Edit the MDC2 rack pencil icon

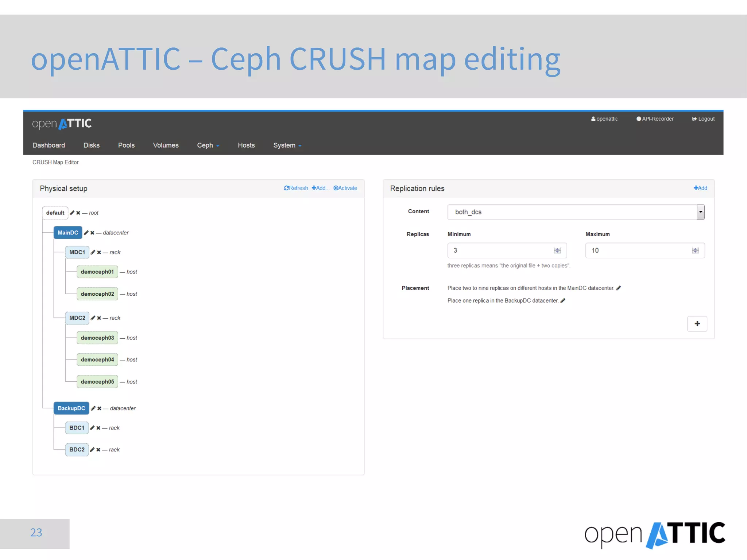coord(93,318)
